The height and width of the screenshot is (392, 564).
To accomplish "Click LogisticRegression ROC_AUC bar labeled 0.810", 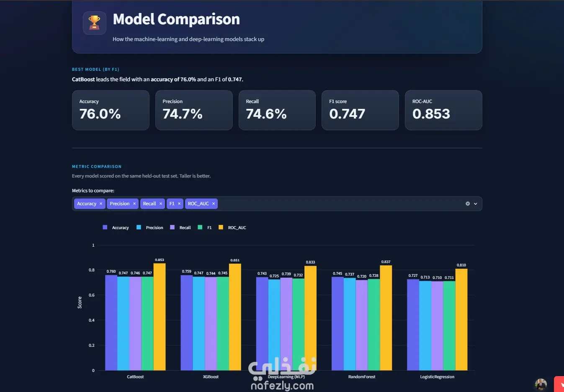I will pyautogui.click(x=461, y=320).
